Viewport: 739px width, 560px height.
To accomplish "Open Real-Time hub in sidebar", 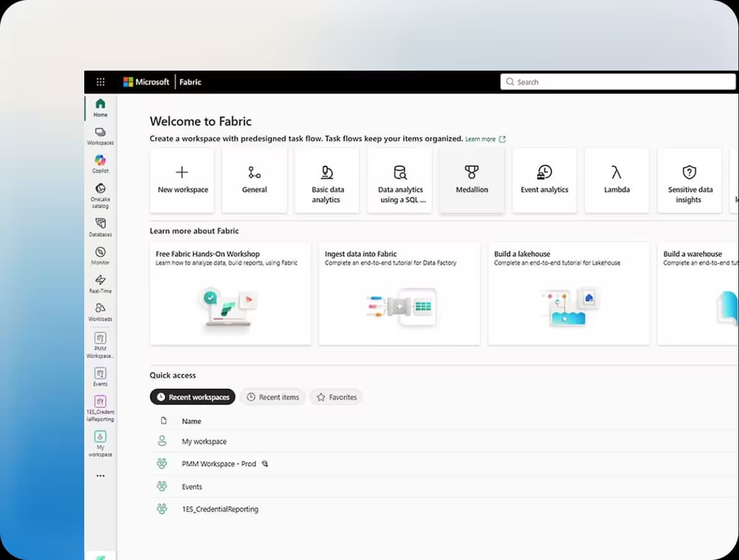I will pyautogui.click(x=100, y=283).
